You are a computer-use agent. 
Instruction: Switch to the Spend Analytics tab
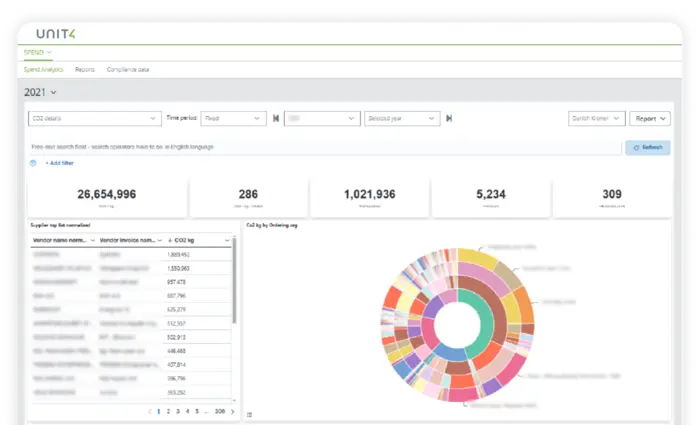coord(43,70)
